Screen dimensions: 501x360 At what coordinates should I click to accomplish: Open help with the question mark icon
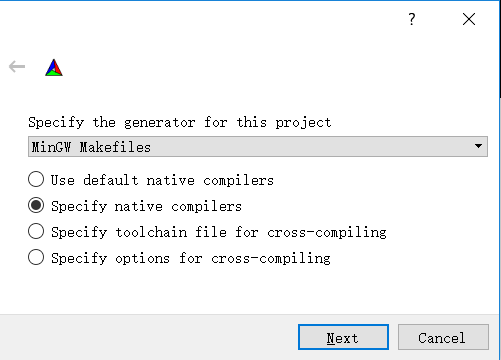coord(412,19)
